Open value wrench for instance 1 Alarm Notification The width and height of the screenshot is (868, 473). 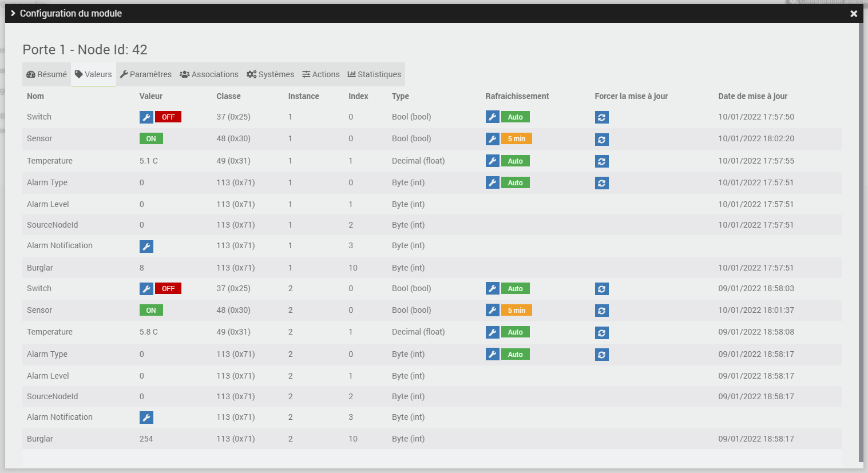click(x=146, y=247)
